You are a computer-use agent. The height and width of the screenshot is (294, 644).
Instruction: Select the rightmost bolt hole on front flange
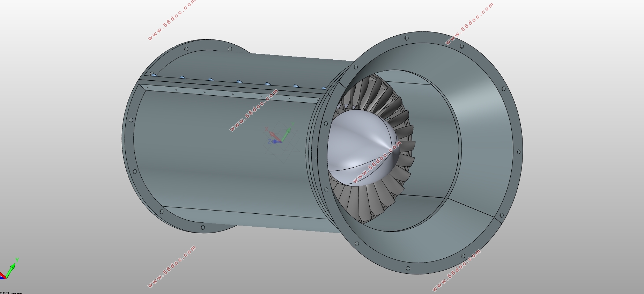[x=518, y=152]
